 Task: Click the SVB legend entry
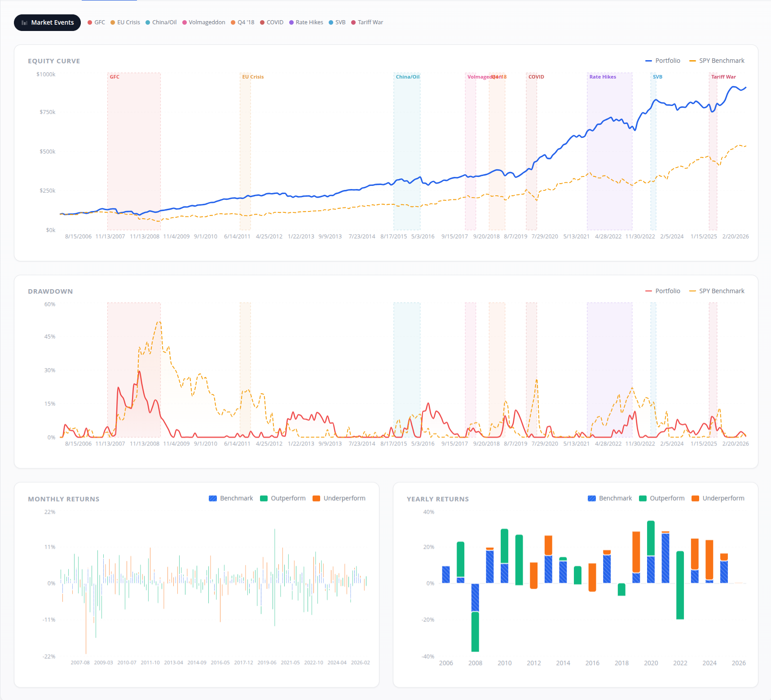click(x=337, y=22)
